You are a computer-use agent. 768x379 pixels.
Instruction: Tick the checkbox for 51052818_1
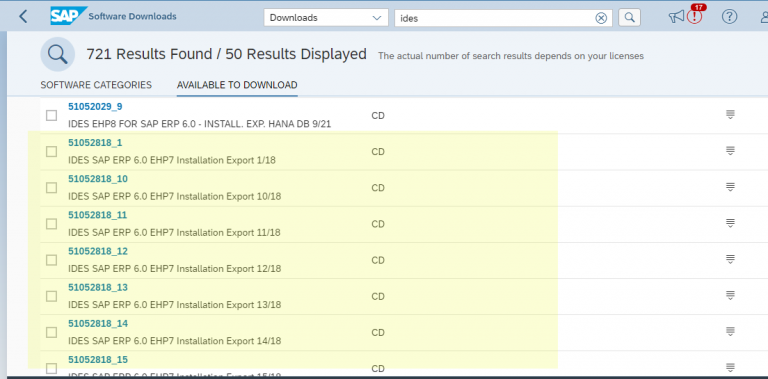click(x=51, y=152)
